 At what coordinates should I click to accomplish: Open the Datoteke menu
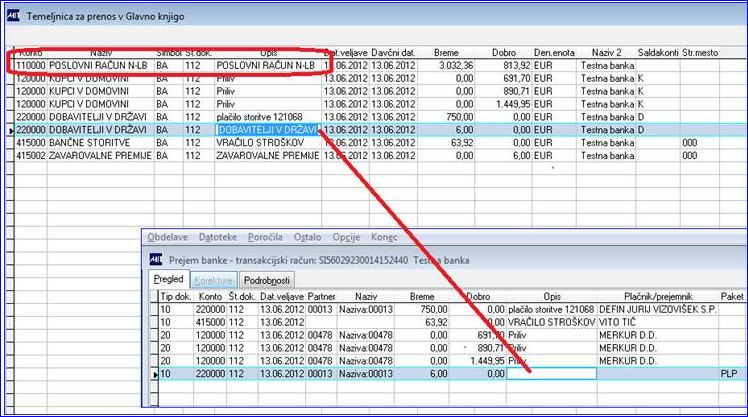pos(218,237)
